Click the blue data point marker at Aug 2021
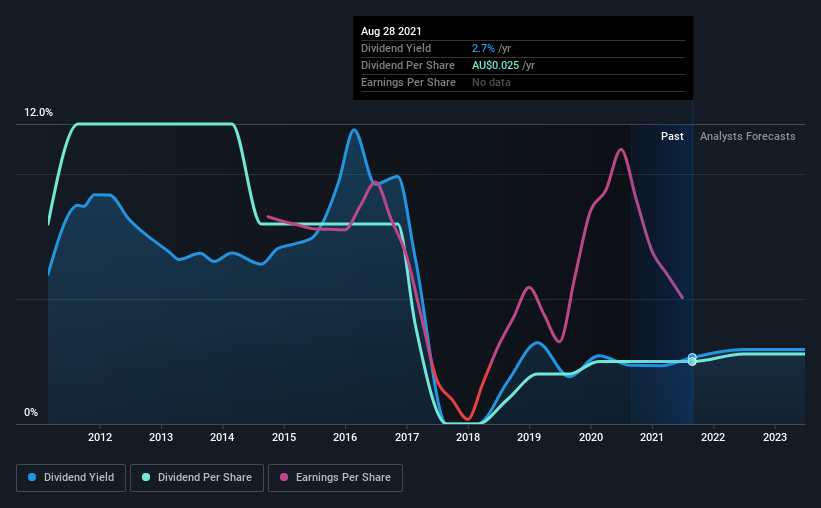The width and height of the screenshot is (821, 508). click(x=692, y=357)
